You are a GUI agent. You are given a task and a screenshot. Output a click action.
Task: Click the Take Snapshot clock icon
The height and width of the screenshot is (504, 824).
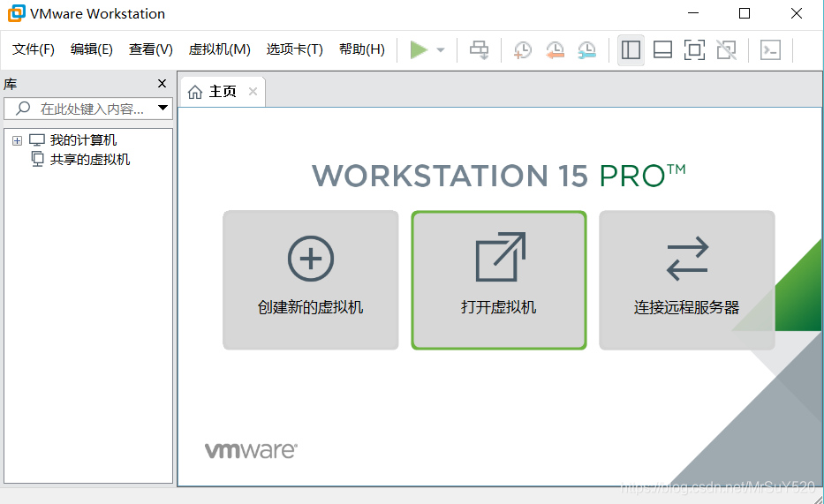point(522,50)
